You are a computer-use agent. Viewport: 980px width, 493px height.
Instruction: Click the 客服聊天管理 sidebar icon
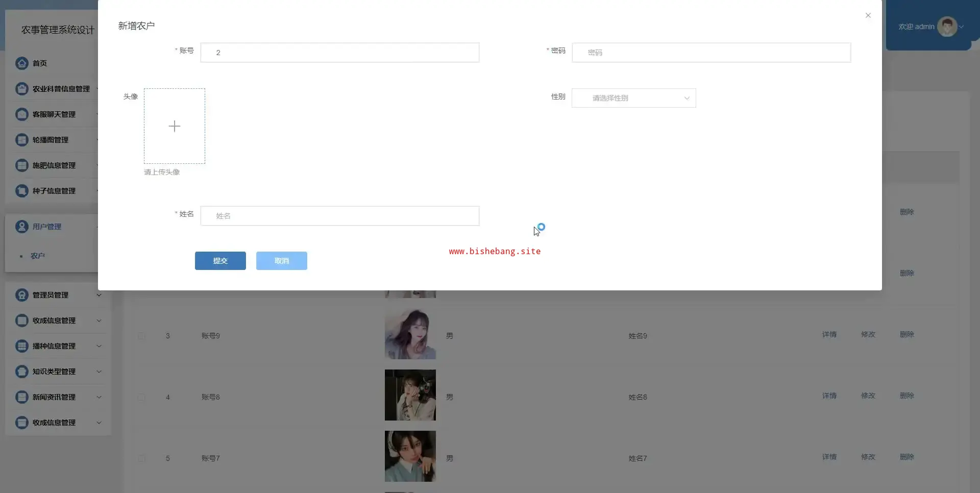tap(21, 114)
